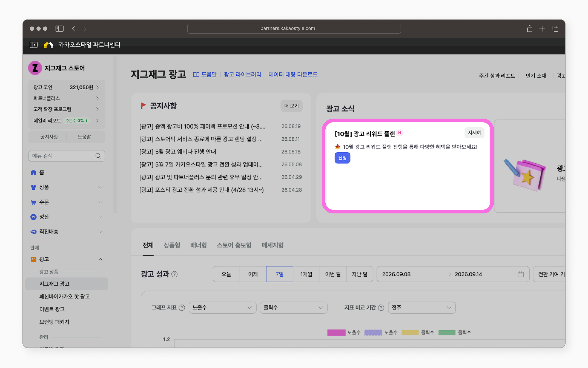The height and width of the screenshot is (368, 588).
Task: Click the 정산 won coin icon
Action: [x=33, y=217]
